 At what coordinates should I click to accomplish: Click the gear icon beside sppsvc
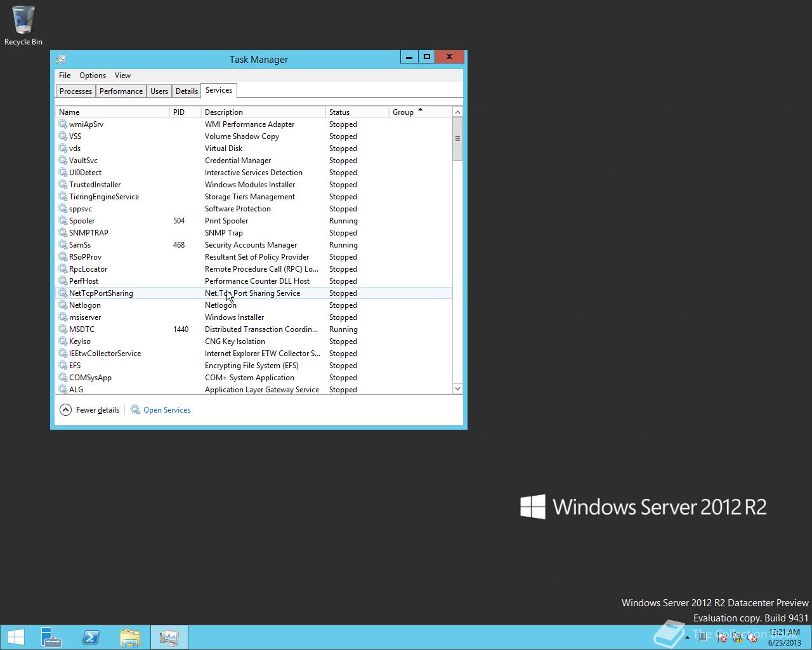click(x=63, y=209)
